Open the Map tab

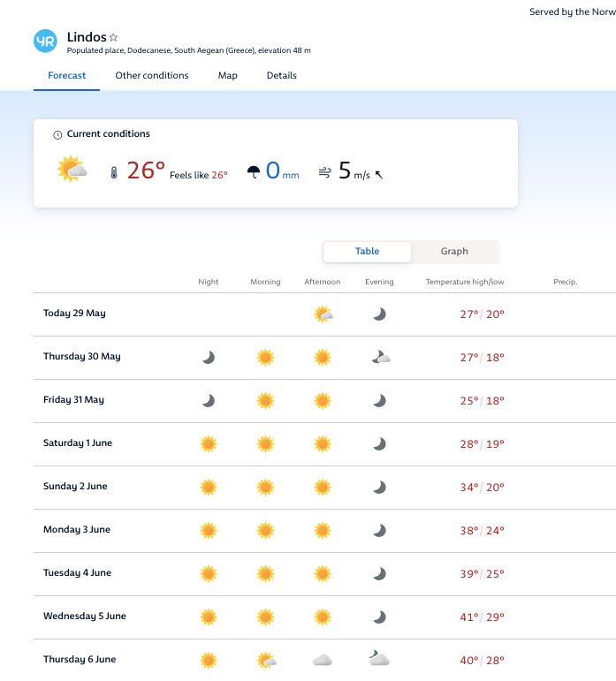tap(228, 76)
